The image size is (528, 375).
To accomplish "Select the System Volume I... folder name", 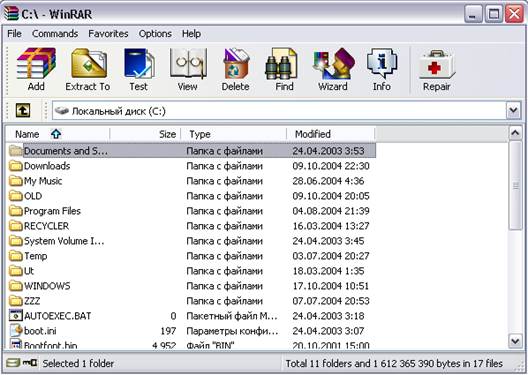I will [x=64, y=241].
